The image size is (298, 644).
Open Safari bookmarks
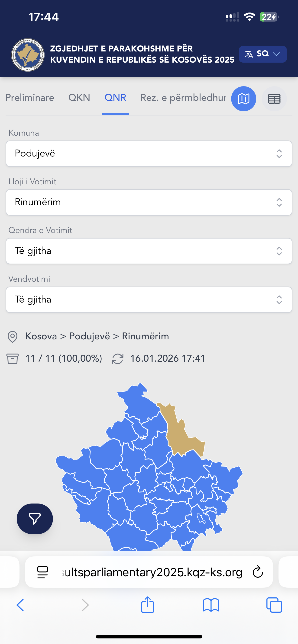[211, 605]
